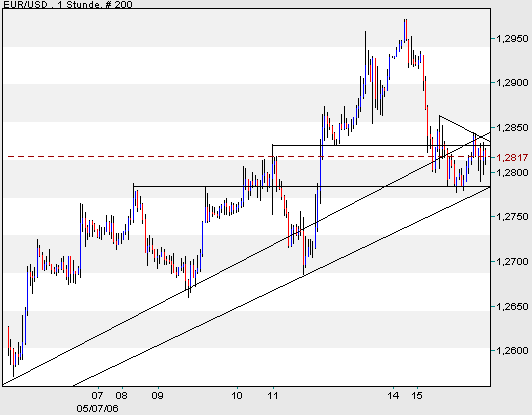The image size is (532, 415).
Task: Click the 1,2750 price axis label
Action: [512, 217]
